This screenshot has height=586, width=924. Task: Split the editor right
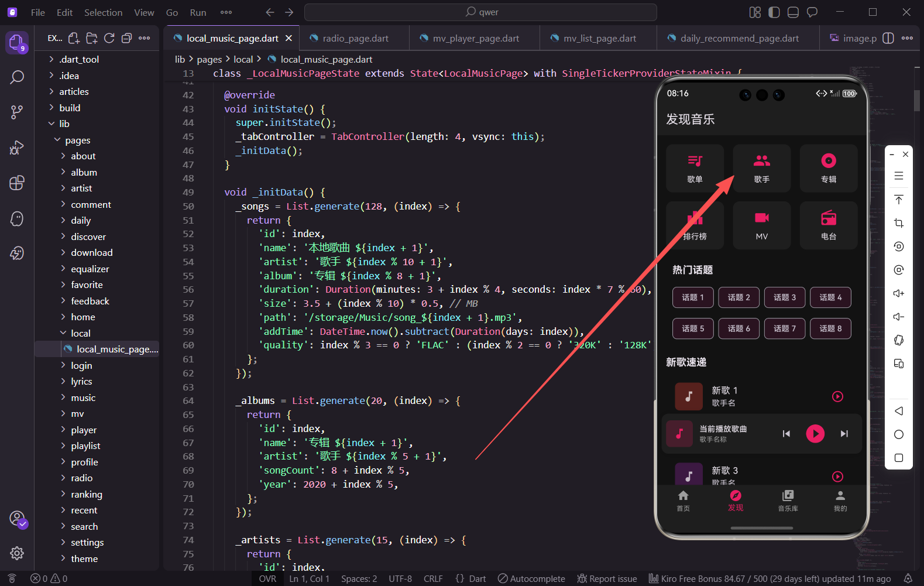(x=888, y=38)
